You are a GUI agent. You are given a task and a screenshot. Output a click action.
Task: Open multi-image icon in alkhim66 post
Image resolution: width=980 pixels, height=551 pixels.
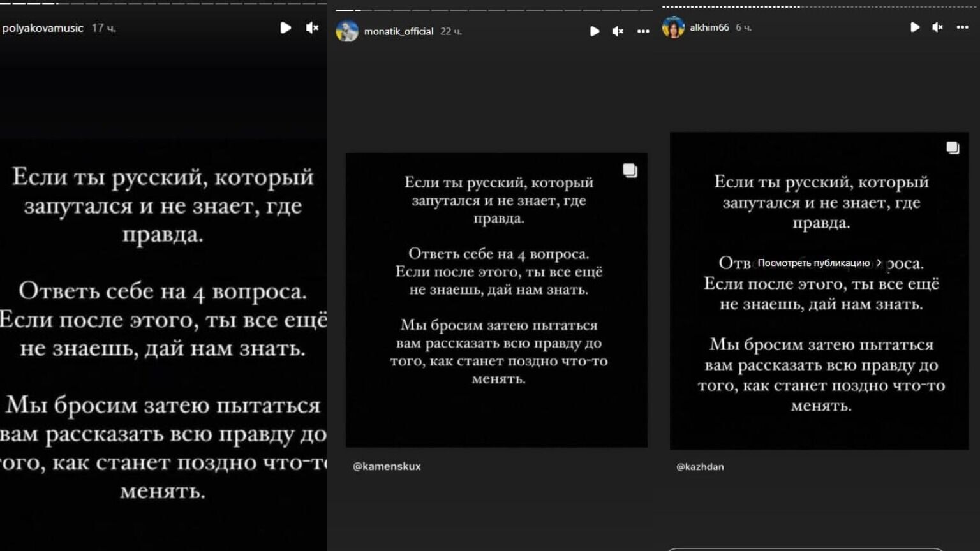953,148
